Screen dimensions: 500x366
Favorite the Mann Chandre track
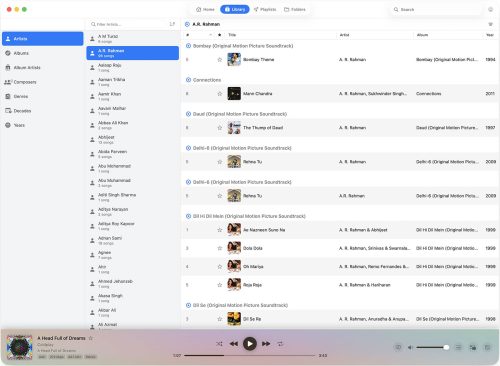click(219, 94)
